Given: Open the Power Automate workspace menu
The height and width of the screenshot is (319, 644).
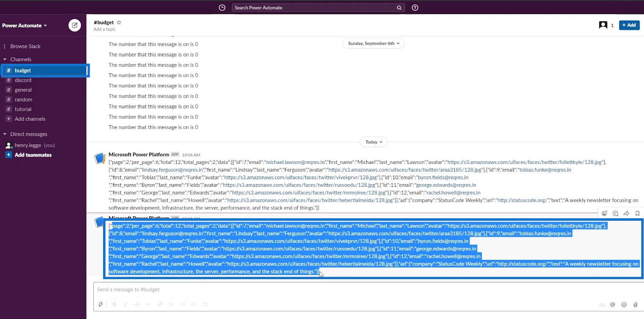Looking at the screenshot, I should (x=25, y=25).
